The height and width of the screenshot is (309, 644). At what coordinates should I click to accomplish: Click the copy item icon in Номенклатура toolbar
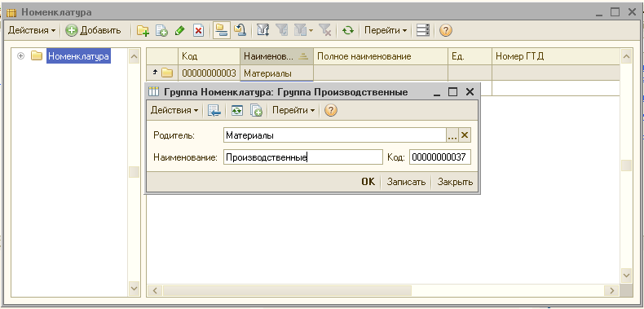[161, 30]
